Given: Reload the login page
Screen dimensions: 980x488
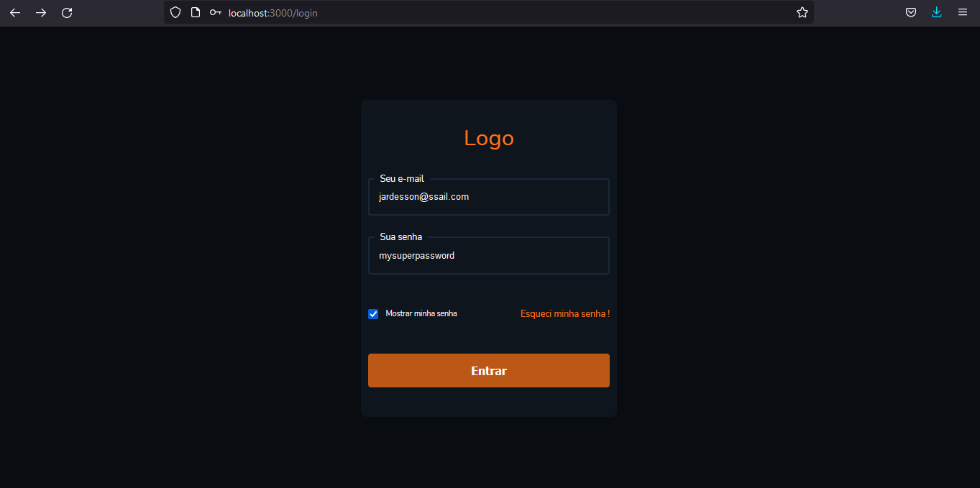Looking at the screenshot, I should [x=67, y=12].
